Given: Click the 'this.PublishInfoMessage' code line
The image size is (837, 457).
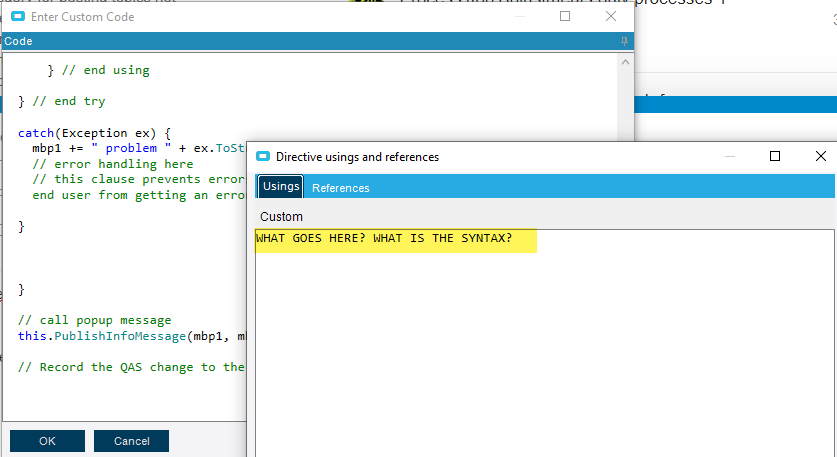Looking at the screenshot, I should tap(132, 336).
